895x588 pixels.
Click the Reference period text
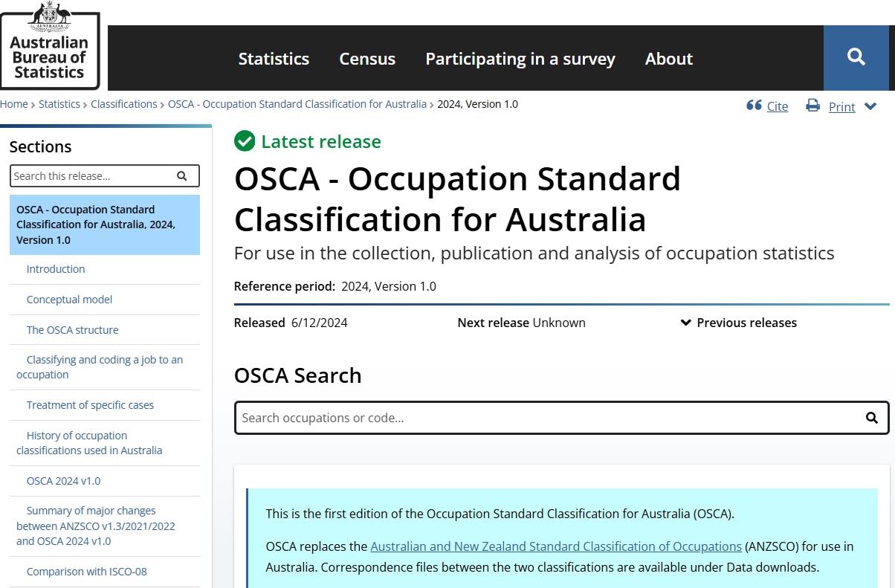(x=335, y=286)
